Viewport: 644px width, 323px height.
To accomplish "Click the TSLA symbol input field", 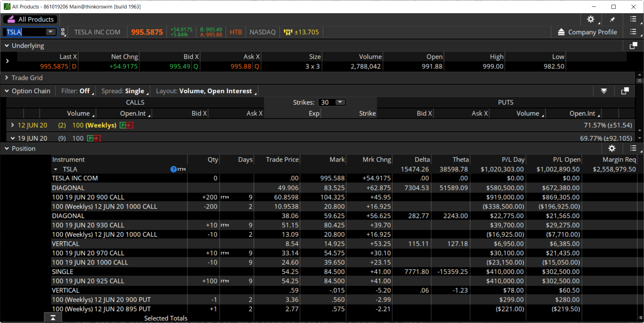I will tap(25, 32).
